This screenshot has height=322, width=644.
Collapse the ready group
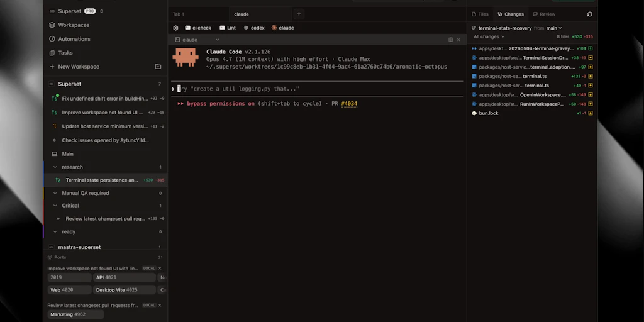click(55, 231)
